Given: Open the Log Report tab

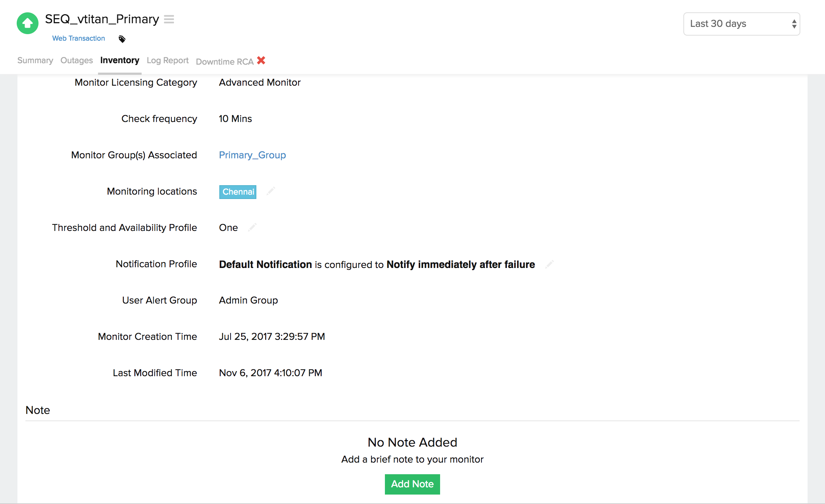Looking at the screenshot, I should (x=167, y=60).
